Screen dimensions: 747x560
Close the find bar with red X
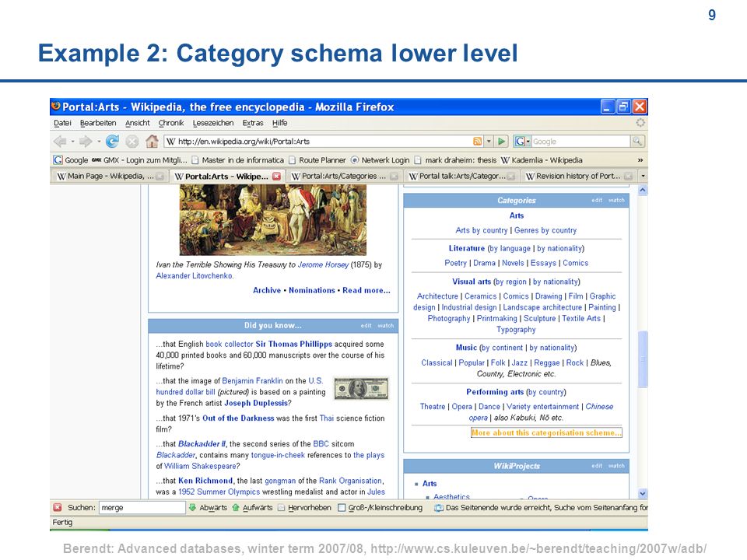click(x=57, y=508)
